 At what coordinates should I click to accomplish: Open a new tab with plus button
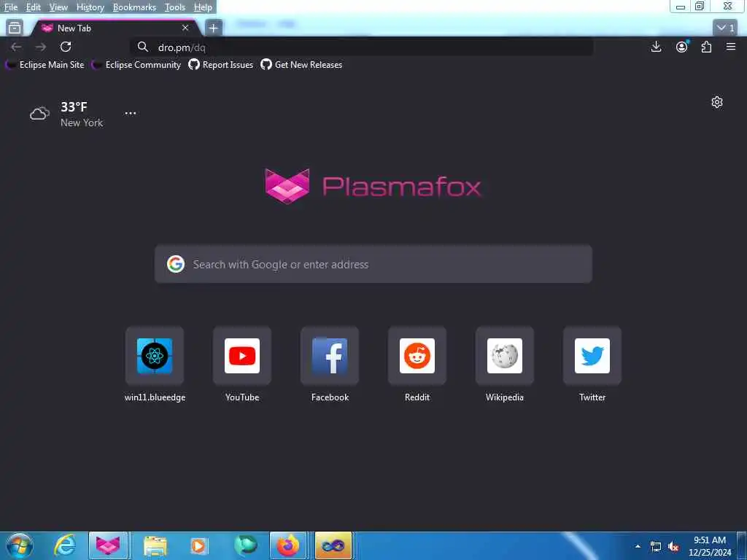point(213,28)
